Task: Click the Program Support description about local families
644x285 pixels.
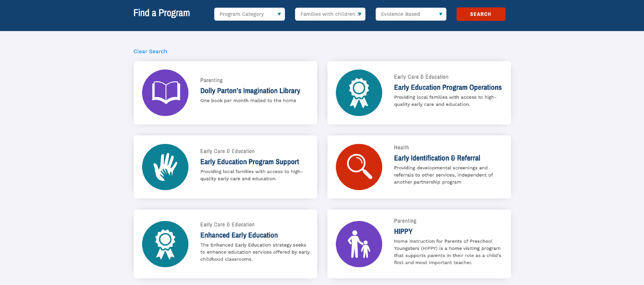Action: click(251, 175)
